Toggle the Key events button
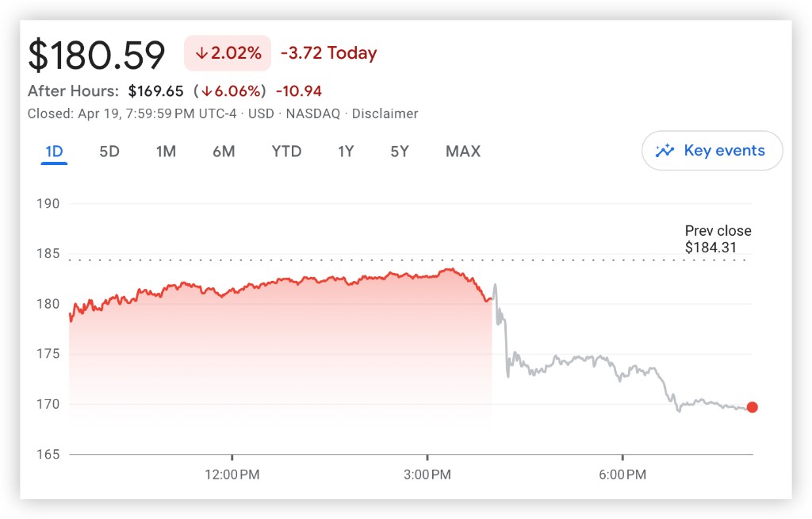The height and width of the screenshot is (519, 812). 711,151
